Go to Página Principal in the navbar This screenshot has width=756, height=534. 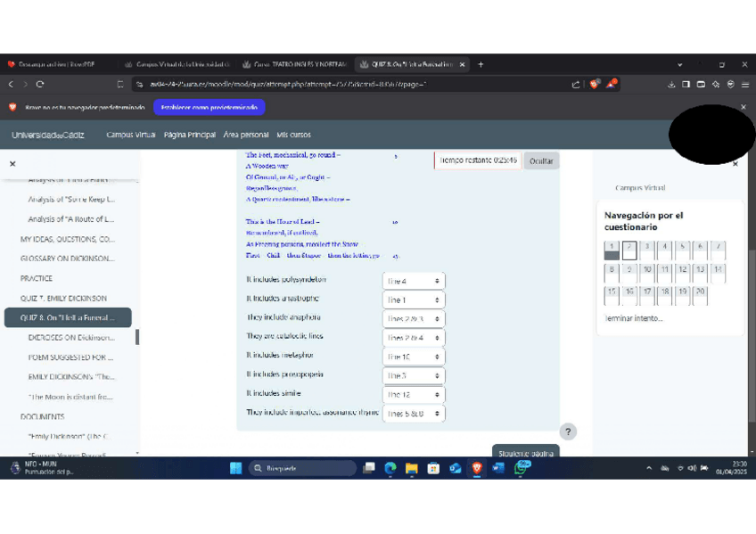coord(189,135)
